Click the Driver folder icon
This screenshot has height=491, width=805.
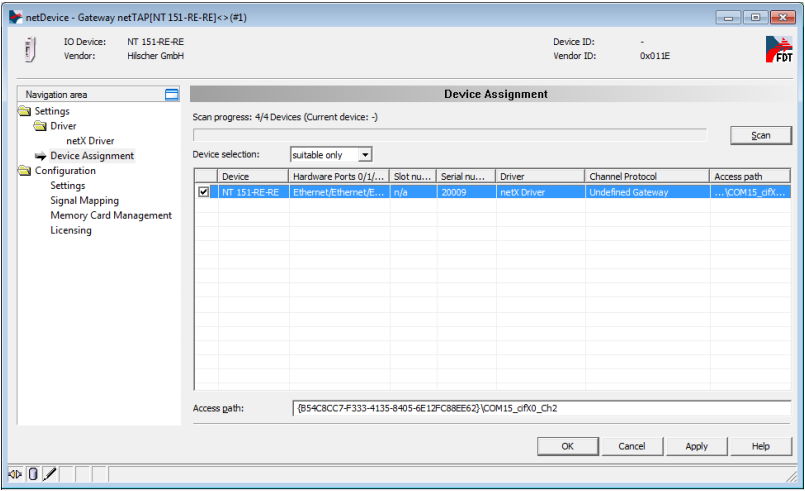(40, 126)
